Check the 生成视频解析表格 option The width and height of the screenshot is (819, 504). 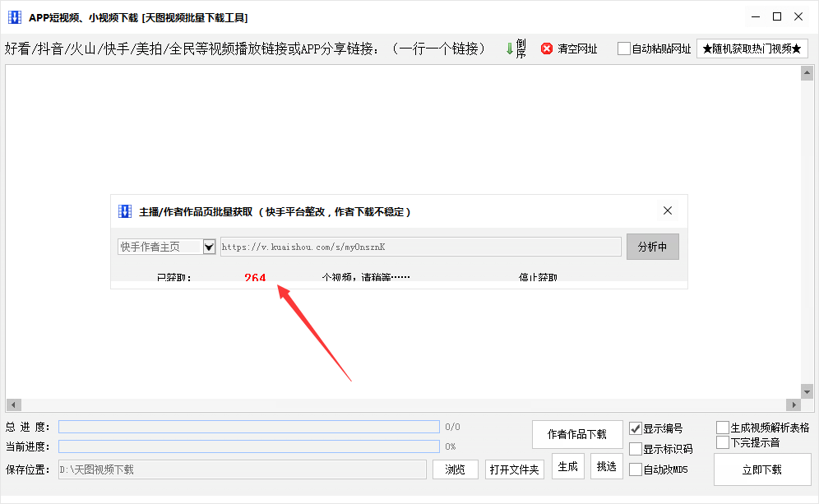(722, 428)
